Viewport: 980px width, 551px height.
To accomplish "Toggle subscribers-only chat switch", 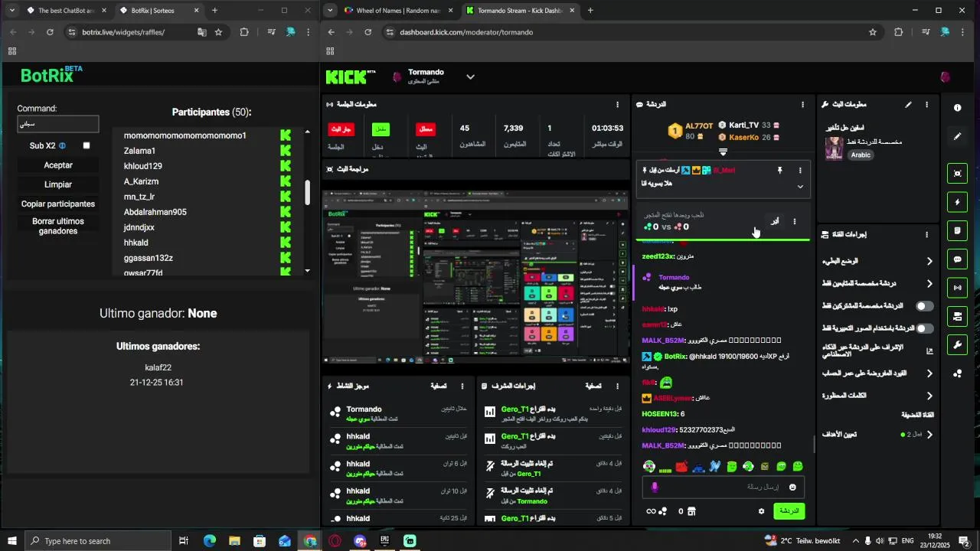I will point(925,306).
